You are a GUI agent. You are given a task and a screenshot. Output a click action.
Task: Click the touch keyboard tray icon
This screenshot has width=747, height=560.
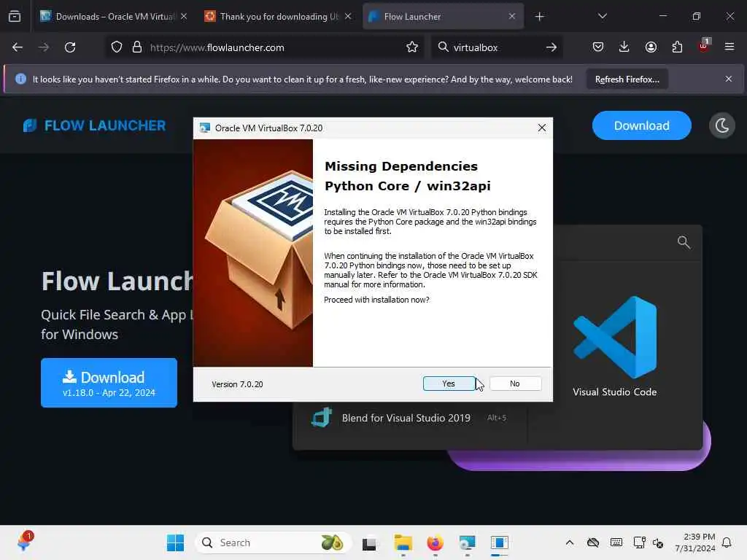(616, 542)
